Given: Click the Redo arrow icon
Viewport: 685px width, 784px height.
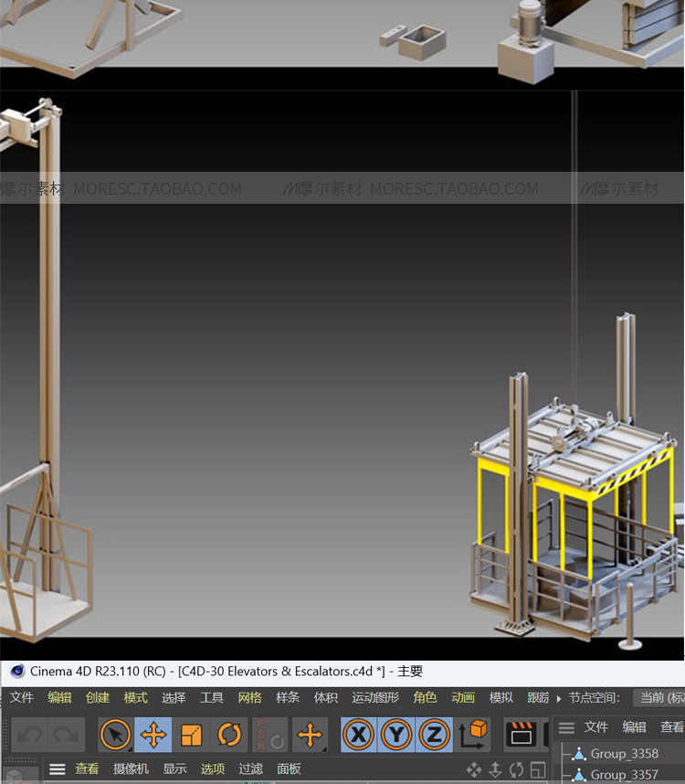Looking at the screenshot, I should point(65,735).
